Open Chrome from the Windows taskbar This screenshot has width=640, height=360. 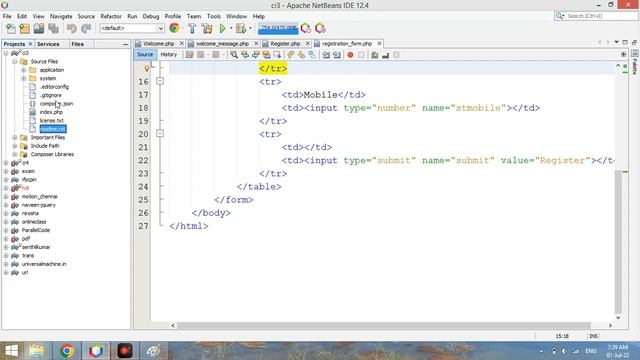[x=67, y=351]
